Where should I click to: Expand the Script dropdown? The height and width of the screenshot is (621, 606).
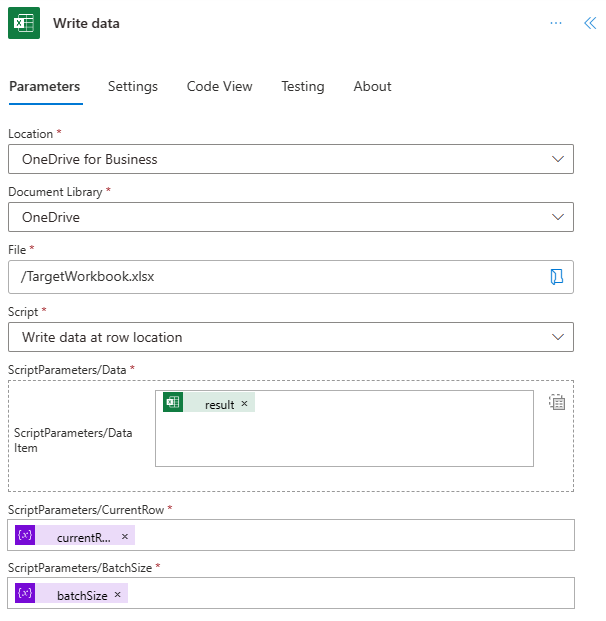558,337
